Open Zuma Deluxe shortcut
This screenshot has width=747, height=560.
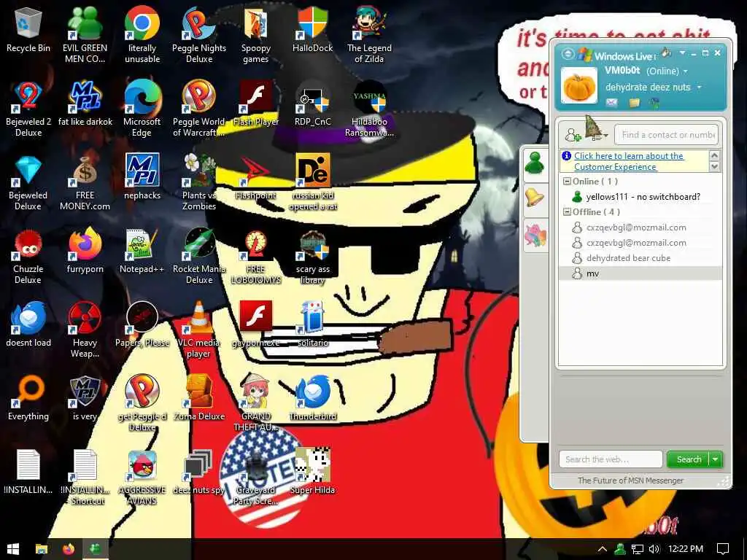click(x=199, y=398)
